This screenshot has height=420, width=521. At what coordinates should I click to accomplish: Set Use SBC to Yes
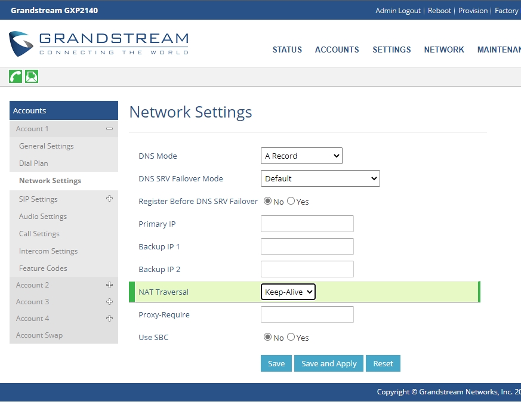(291, 337)
